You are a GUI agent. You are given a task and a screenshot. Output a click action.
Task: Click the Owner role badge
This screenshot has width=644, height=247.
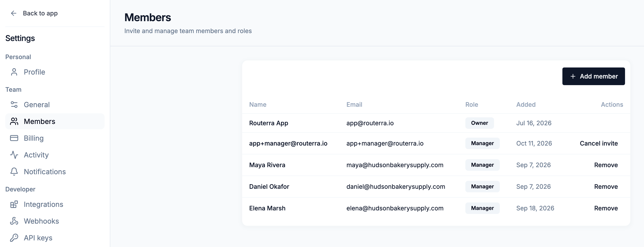click(479, 123)
